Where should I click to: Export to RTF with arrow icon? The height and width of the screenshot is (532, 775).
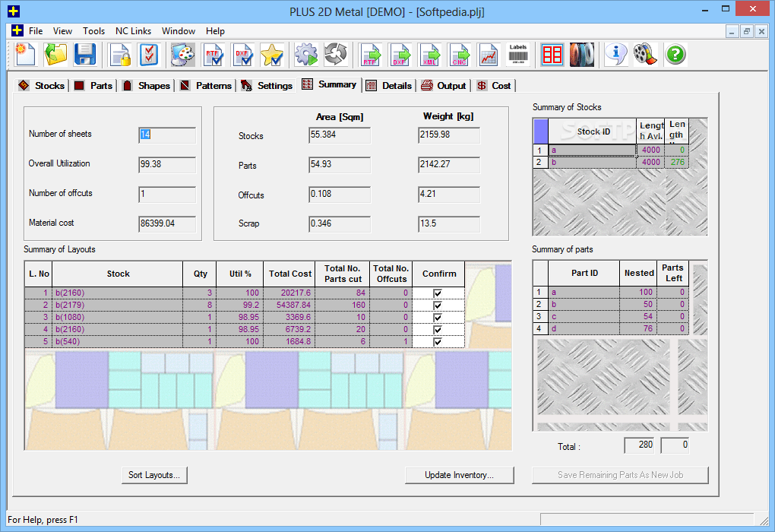[x=370, y=55]
